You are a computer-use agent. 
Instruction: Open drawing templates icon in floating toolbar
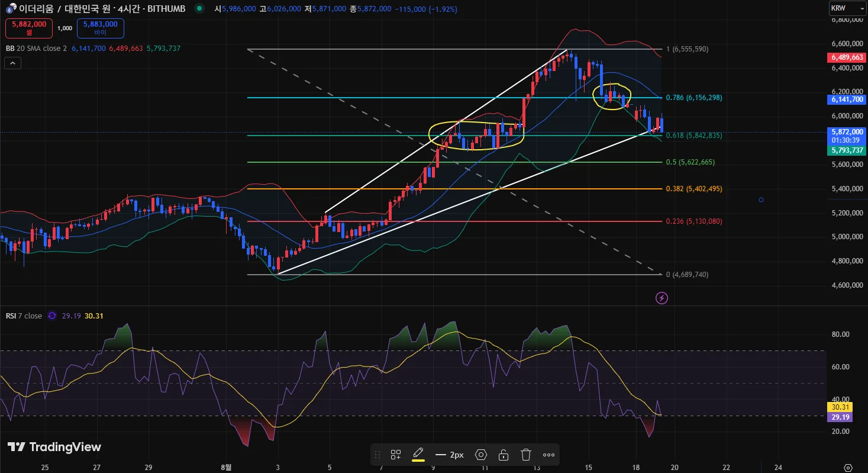point(396,455)
